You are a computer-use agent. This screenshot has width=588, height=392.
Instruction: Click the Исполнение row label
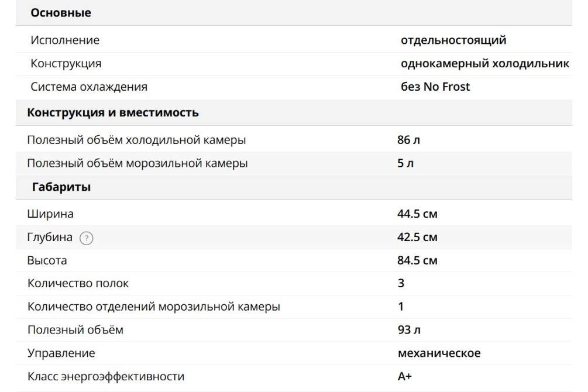(65, 40)
